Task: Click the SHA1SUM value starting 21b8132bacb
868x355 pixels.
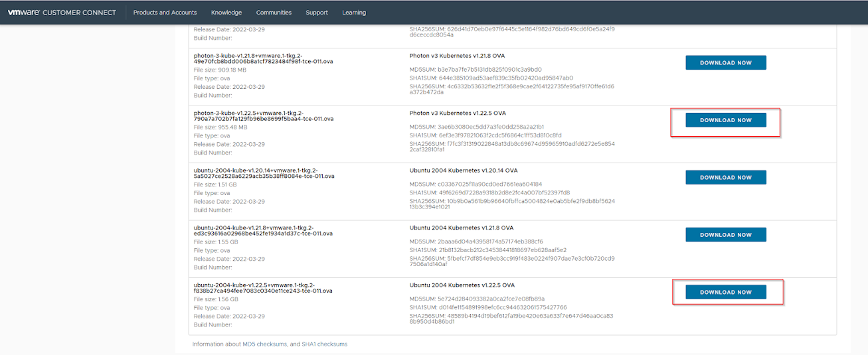Action: pos(502,250)
